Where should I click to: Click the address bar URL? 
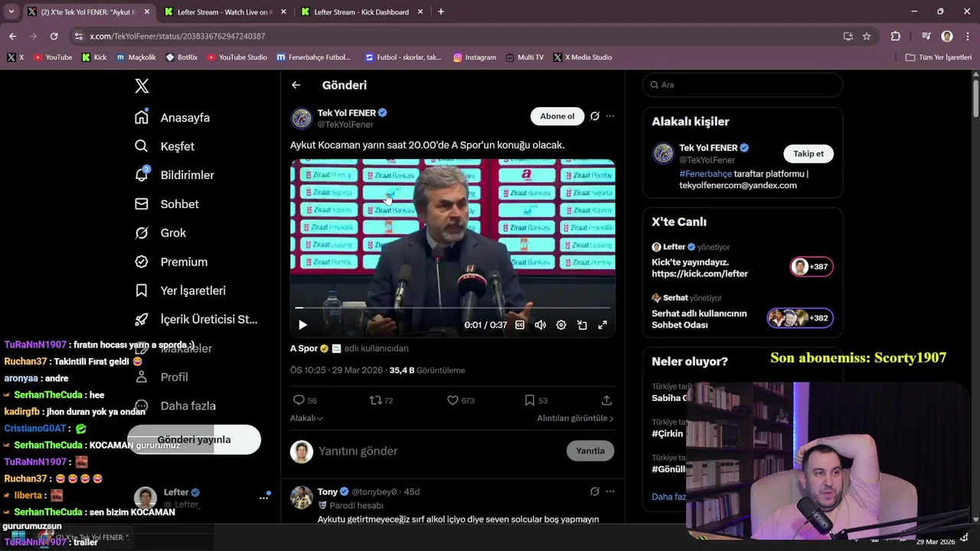click(x=178, y=36)
